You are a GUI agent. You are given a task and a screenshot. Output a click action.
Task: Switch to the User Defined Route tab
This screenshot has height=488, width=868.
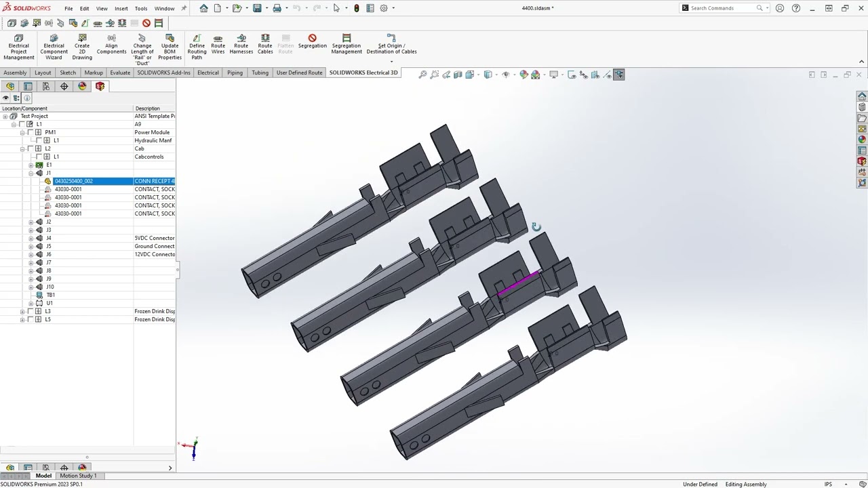(299, 73)
